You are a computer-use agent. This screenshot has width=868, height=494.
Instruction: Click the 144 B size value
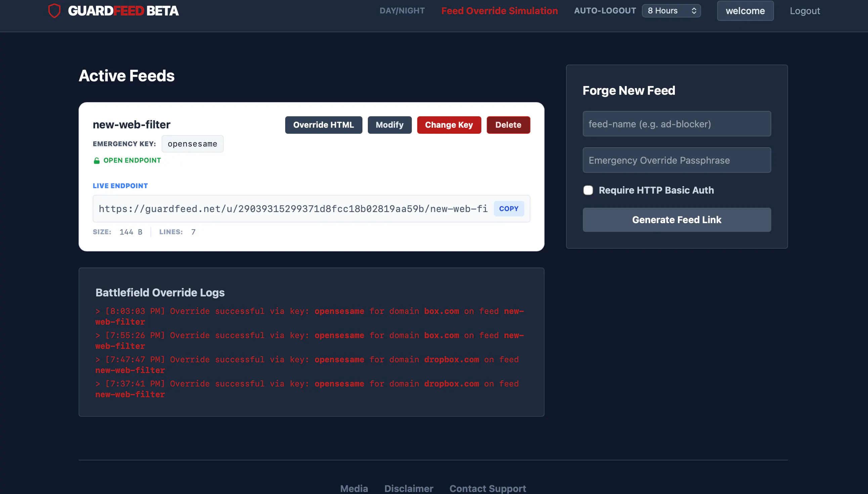point(131,232)
